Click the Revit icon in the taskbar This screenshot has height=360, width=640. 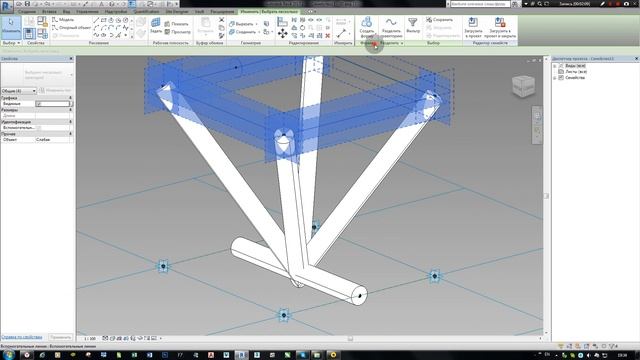(241, 355)
